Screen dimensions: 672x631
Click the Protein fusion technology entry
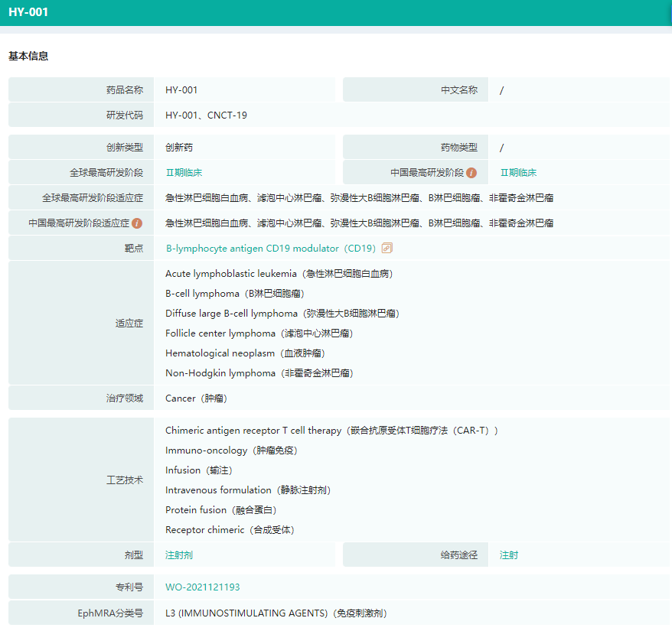pos(221,510)
